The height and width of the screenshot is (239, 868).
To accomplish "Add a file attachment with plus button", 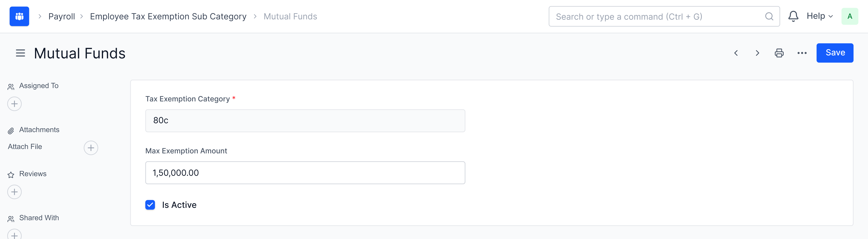I will (x=91, y=148).
